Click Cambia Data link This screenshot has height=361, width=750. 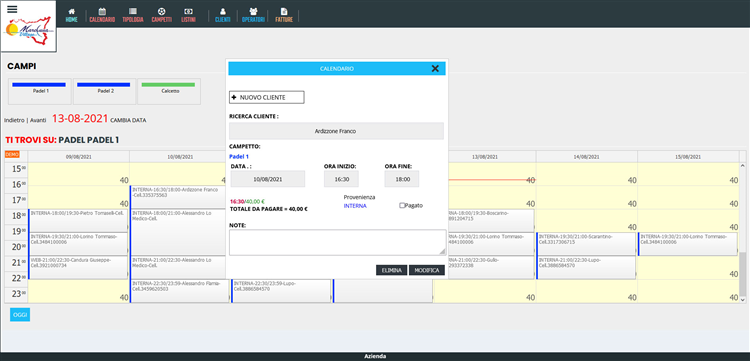(128, 120)
